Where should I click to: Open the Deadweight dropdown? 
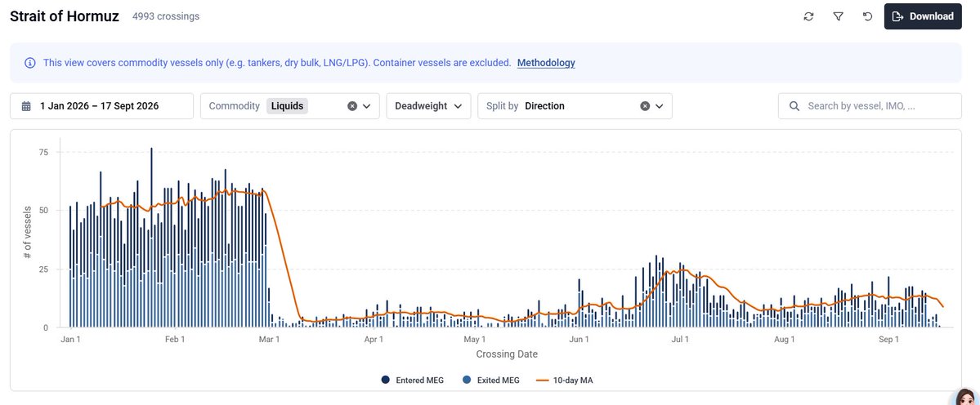[428, 106]
